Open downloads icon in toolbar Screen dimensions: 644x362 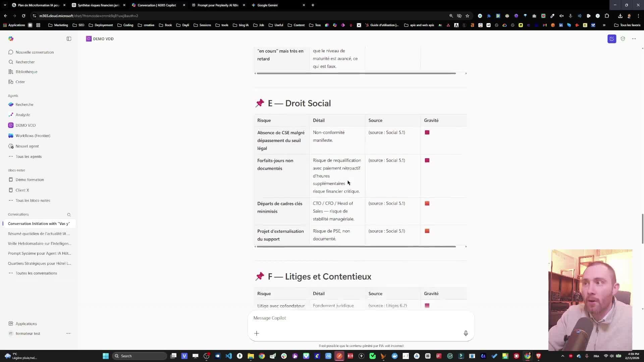[620, 16]
